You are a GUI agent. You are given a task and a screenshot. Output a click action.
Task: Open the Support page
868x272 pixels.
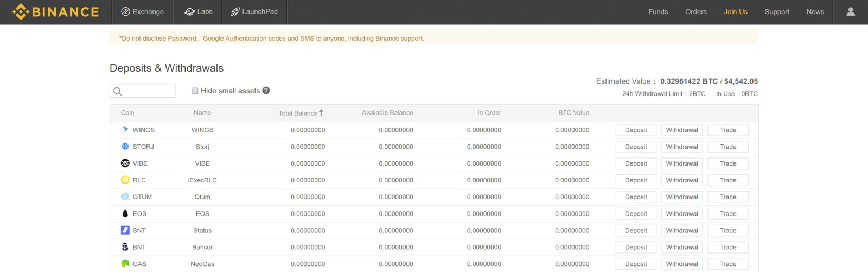(x=777, y=12)
